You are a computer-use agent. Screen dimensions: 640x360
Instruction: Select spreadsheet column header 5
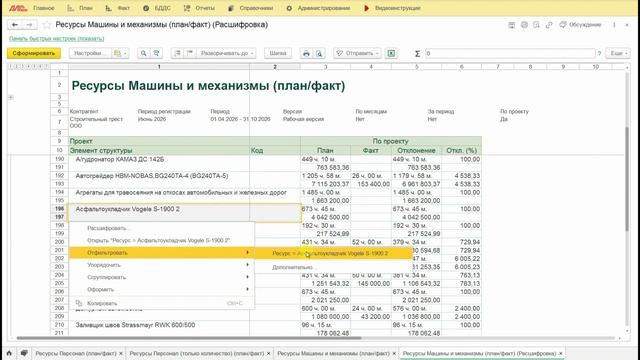tap(416, 67)
